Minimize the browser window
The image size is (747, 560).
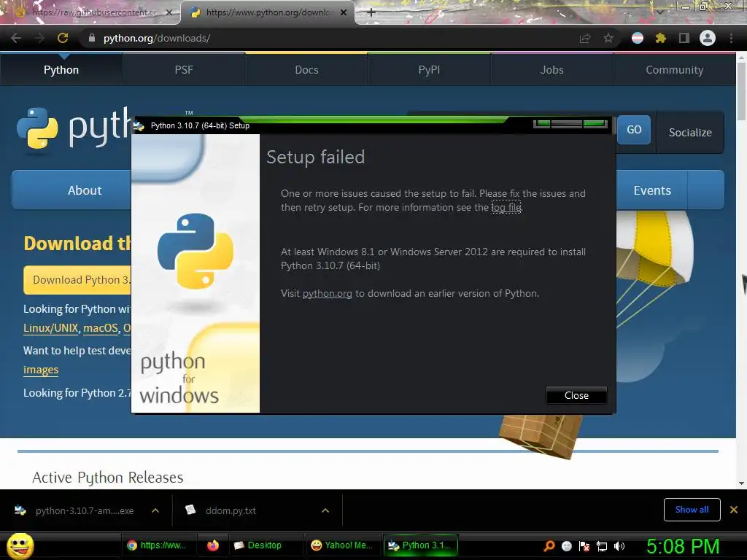686,7
